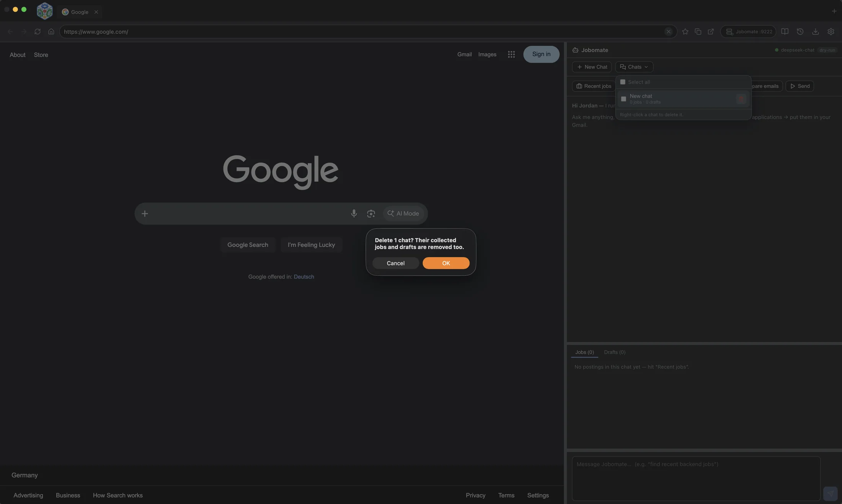Activate AI Mode in search box
The width and height of the screenshot is (842, 504).
[403, 214]
